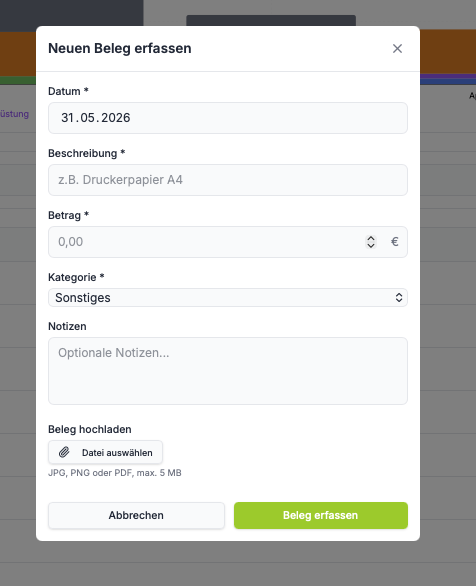Submit with the green Beleg erfassen button
476x586 pixels.
pos(321,515)
